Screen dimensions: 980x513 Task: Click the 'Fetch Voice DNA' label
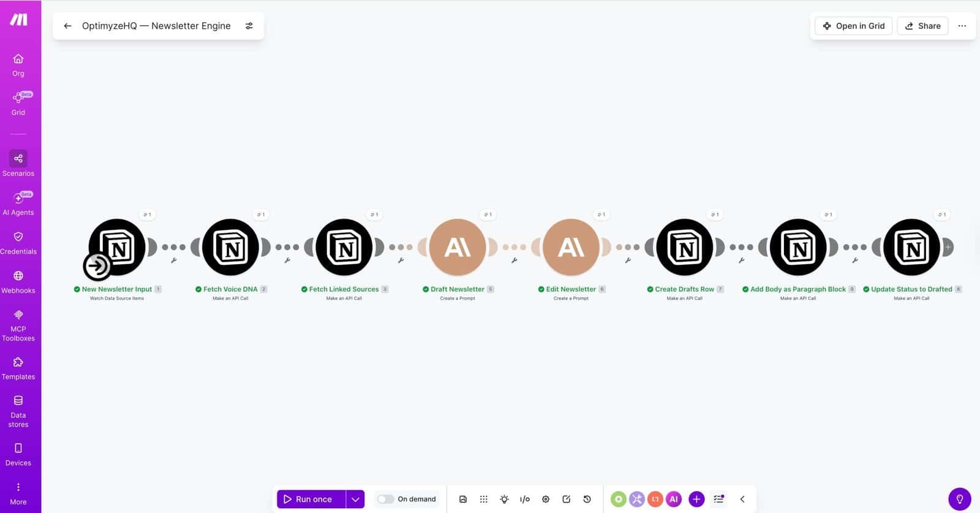(230, 289)
